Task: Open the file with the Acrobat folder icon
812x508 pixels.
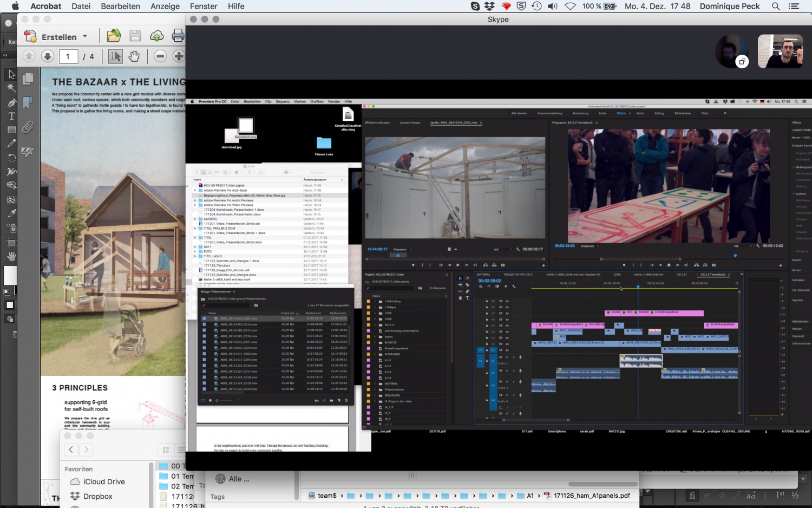Action: [114, 36]
